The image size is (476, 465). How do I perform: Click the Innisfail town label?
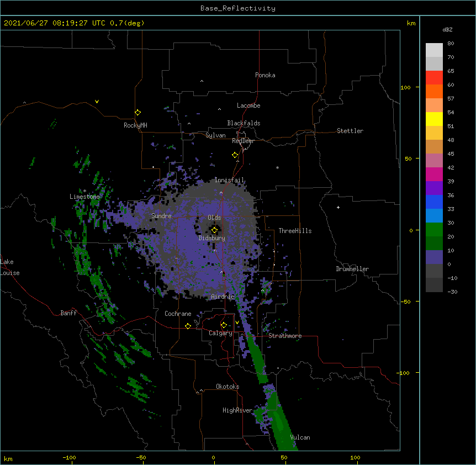229,180
